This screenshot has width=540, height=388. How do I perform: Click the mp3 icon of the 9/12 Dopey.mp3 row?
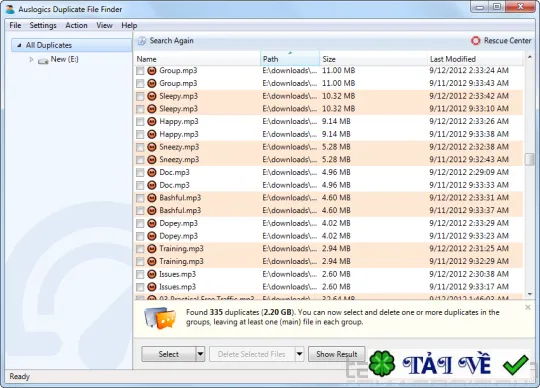(152, 223)
